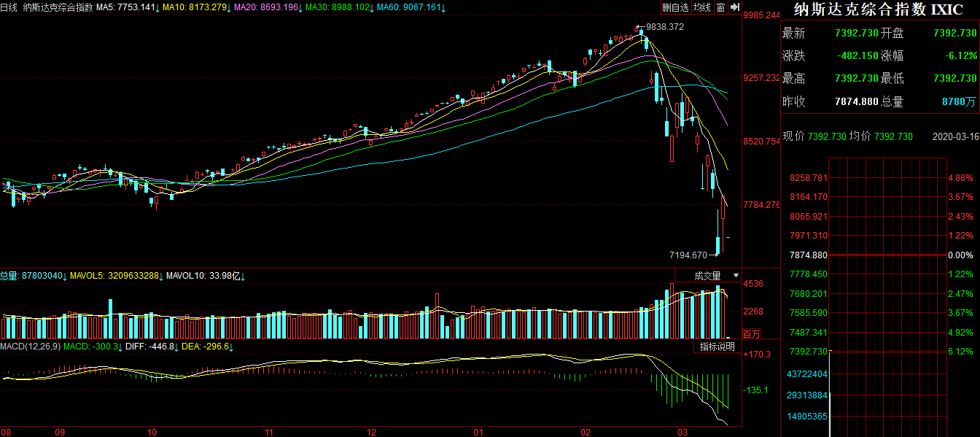Click the MA30: 8988.102 value
The height and width of the screenshot is (437, 980).
click(x=339, y=7)
